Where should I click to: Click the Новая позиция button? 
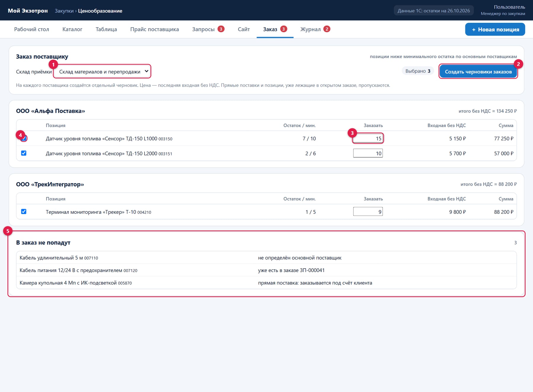pyautogui.click(x=495, y=29)
